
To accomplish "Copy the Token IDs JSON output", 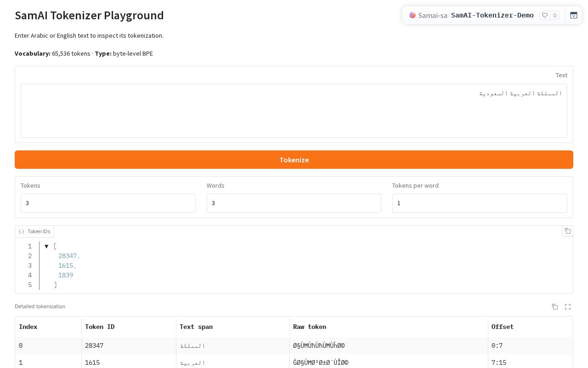I will click(x=568, y=231).
